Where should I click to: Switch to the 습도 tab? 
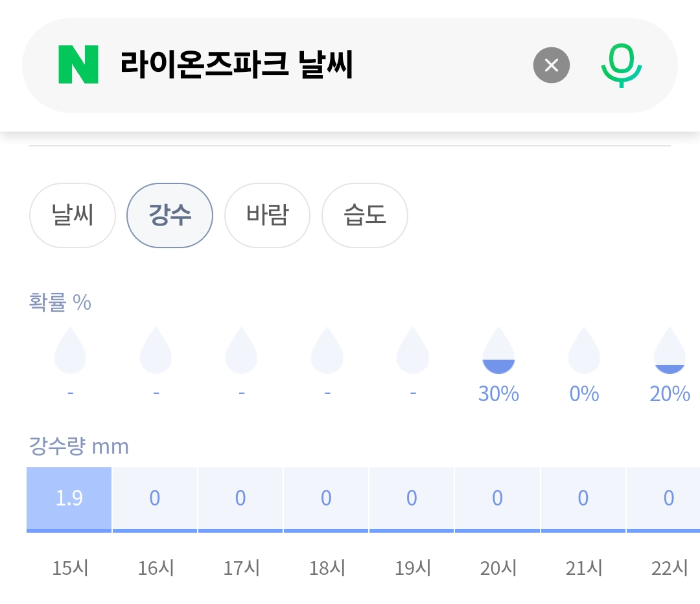pos(365,215)
